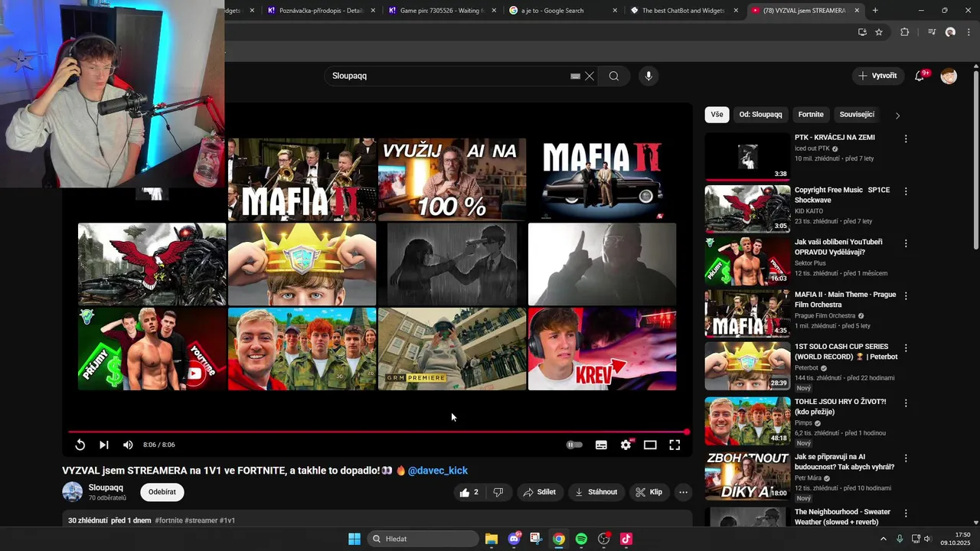Open File Explorer from taskbar
980x551 pixels.
(492, 539)
